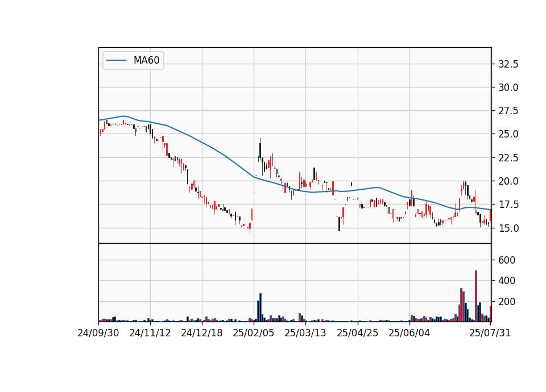Screen dimensions: 546x392
Task: Click the 400 volume axis label
Action: [507, 280]
